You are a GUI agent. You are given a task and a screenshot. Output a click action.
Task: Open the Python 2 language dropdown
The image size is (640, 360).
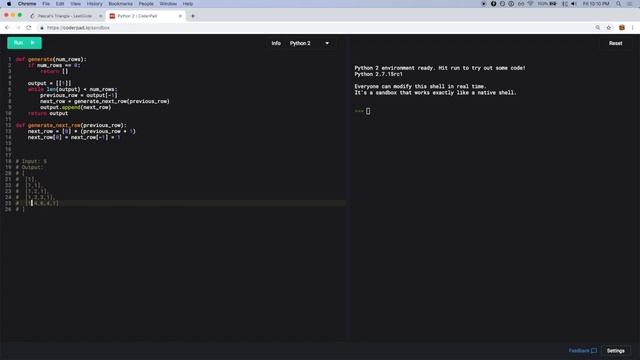coord(309,43)
